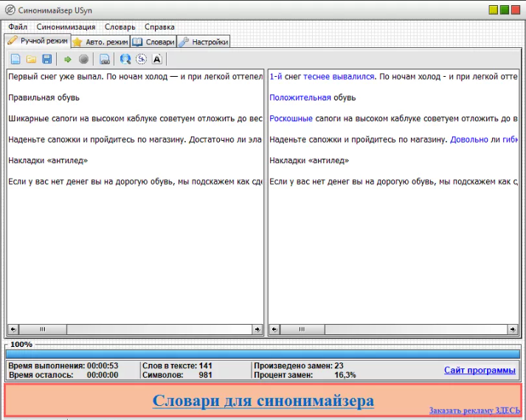Click the replaced word Довольно

coord(469,140)
